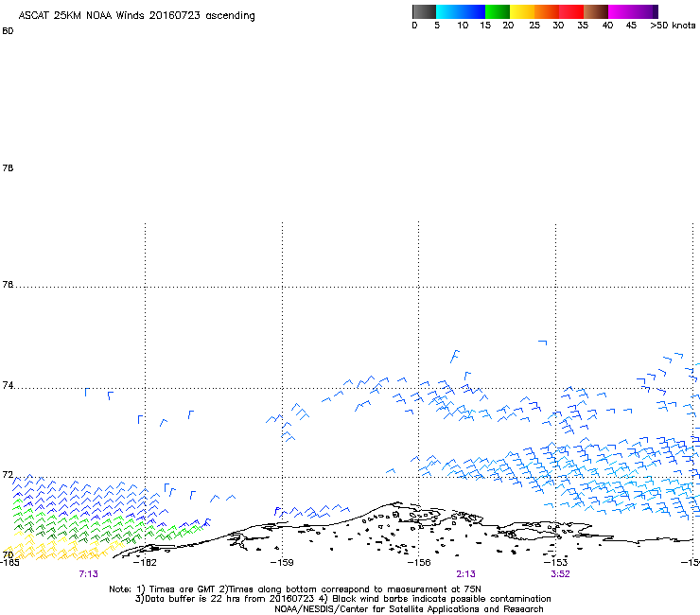Pick the magenta 40-45 knots legend segment
Screen dimensions: 700x615
coord(621,11)
